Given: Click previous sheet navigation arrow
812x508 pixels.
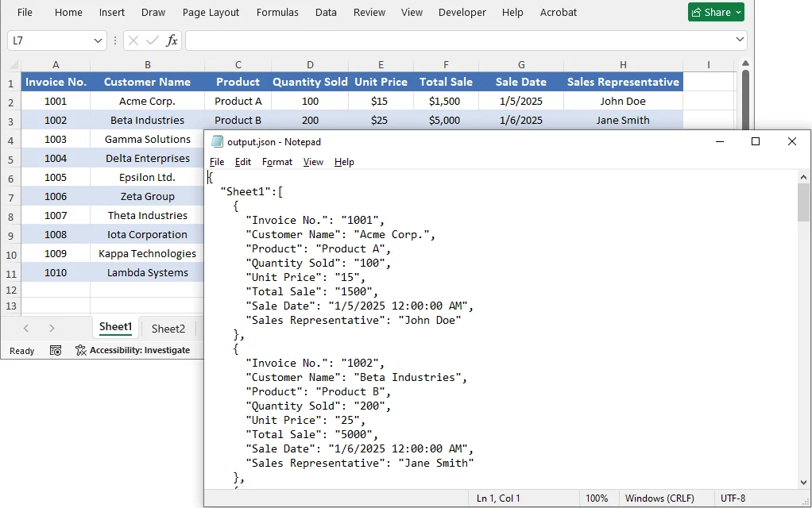Looking at the screenshot, I should point(26,328).
